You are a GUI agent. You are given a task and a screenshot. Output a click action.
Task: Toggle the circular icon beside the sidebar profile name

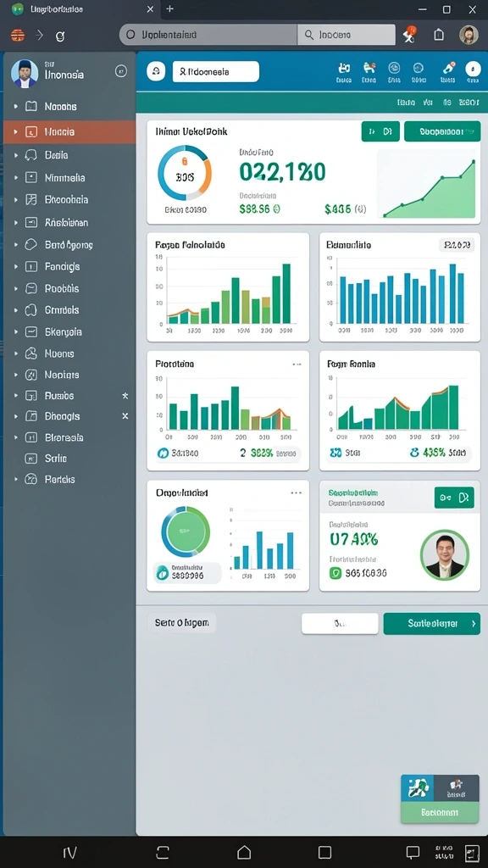tap(120, 71)
